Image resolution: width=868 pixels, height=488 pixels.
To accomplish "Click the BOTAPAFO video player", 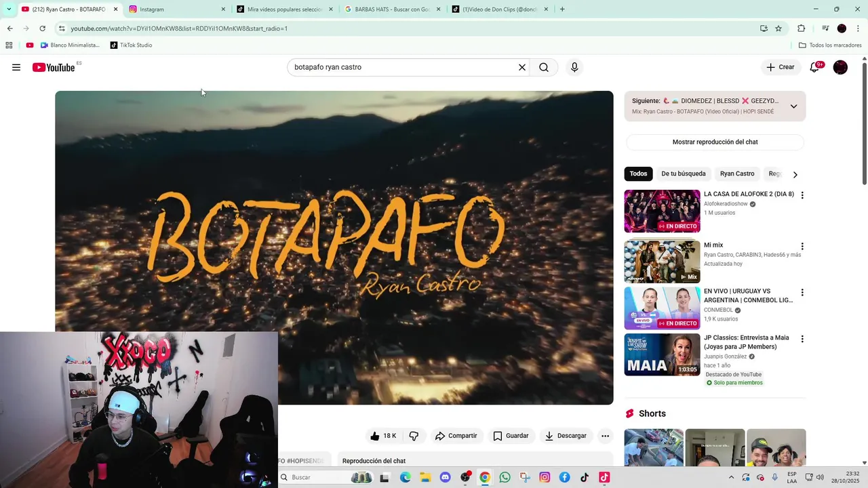I will [x=334, y=247].
